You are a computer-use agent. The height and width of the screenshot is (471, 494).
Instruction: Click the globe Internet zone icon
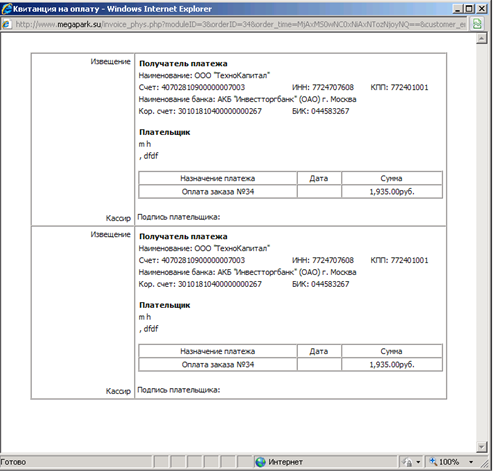click(260, 462)
